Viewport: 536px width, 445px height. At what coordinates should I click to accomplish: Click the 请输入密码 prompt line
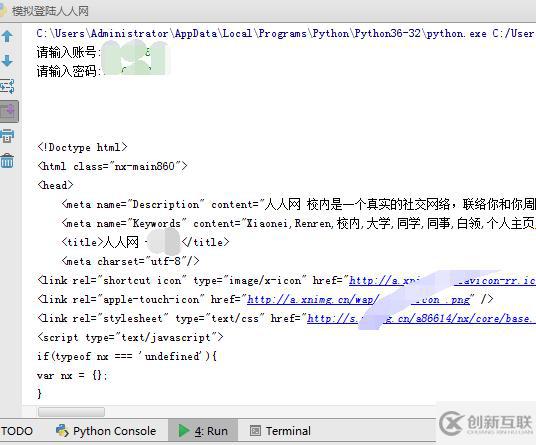[69, 71]
